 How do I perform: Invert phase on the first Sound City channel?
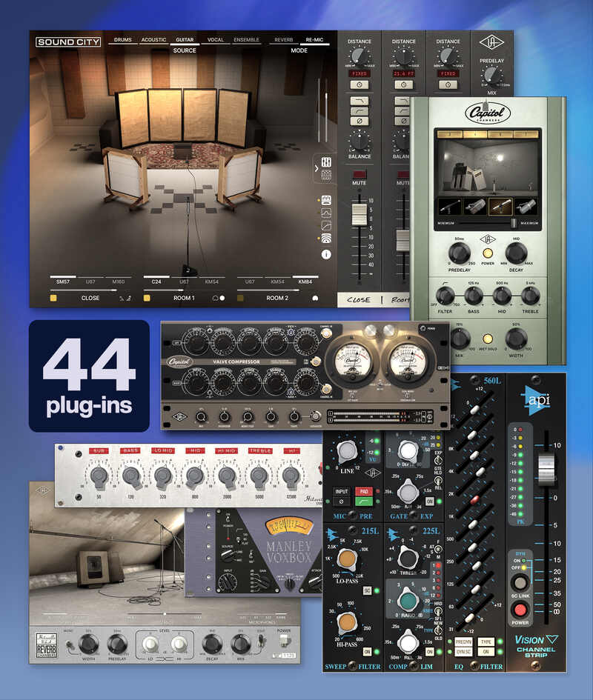(x=360, y=121)
